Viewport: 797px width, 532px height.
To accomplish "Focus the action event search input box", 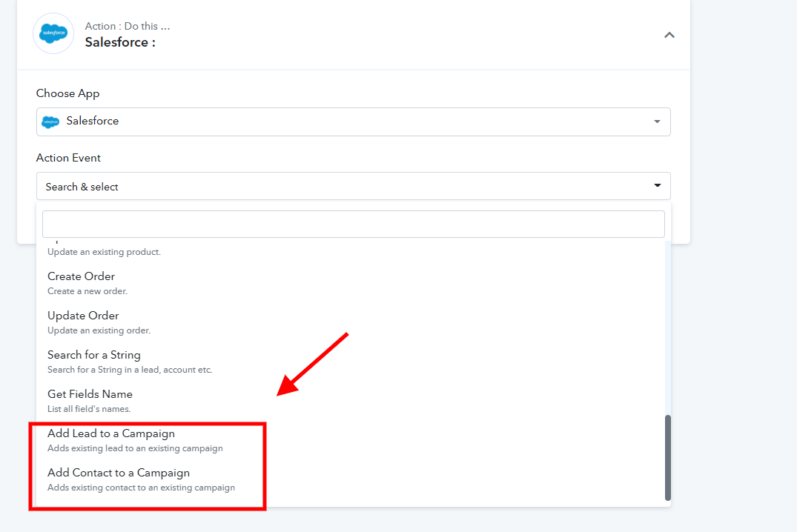I will (x=353, y=224).
